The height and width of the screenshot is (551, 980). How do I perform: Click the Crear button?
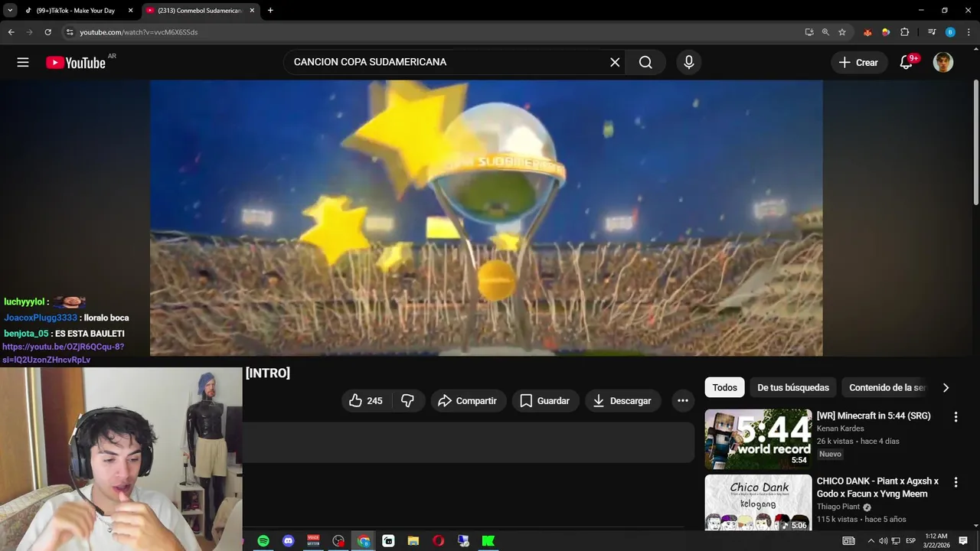(x=859, y=63)
